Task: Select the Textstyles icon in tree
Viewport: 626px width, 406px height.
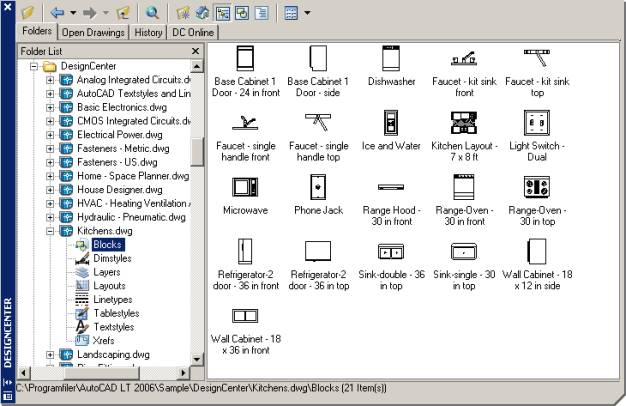Action: point(82,327)
